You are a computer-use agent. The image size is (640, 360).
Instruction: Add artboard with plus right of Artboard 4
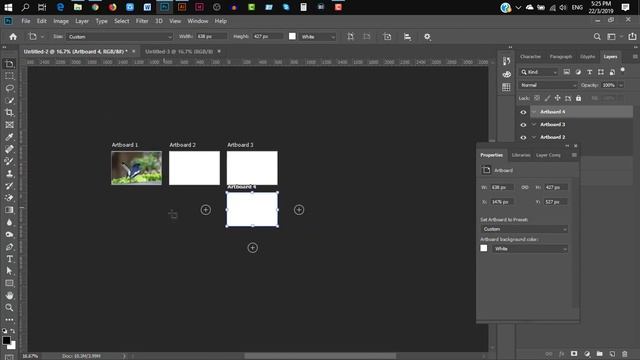tap(299, 210)
